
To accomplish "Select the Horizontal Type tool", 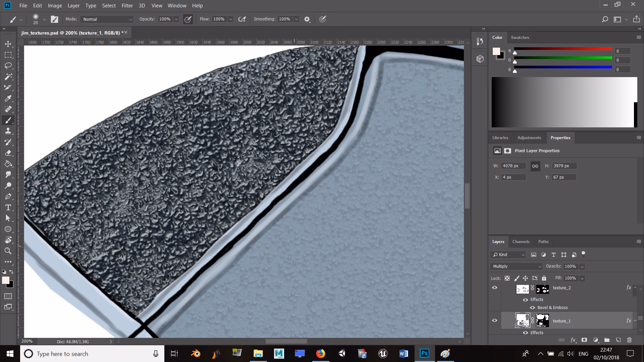I will click(8, 207).
